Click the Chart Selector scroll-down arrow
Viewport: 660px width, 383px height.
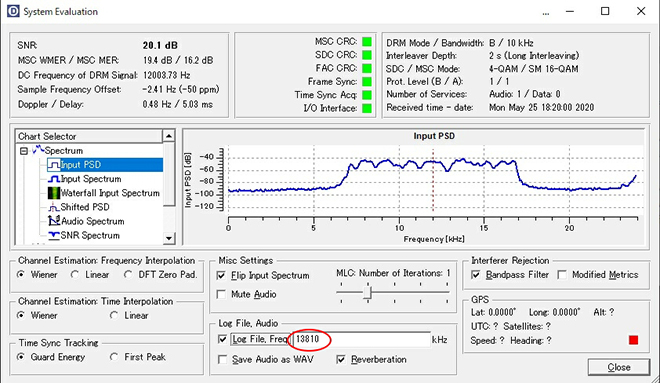(x=169, y=238)
